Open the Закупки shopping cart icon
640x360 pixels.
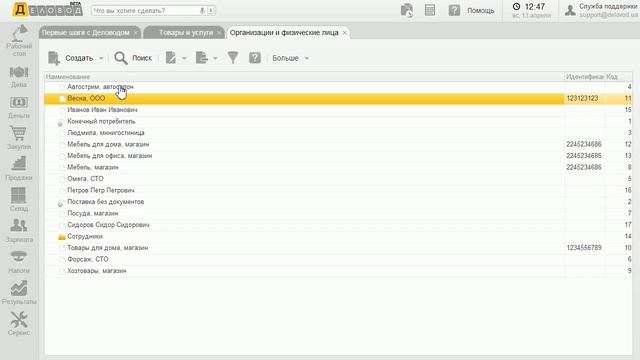[x=19, y=133]
